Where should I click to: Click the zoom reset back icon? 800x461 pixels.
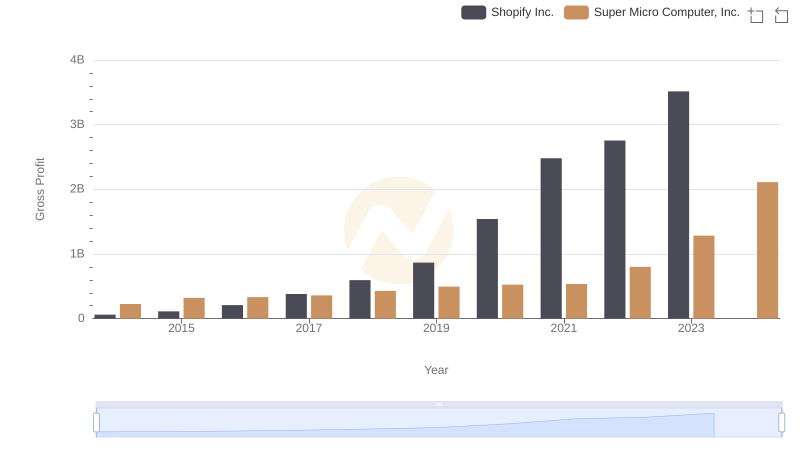(x=781, y=15)
